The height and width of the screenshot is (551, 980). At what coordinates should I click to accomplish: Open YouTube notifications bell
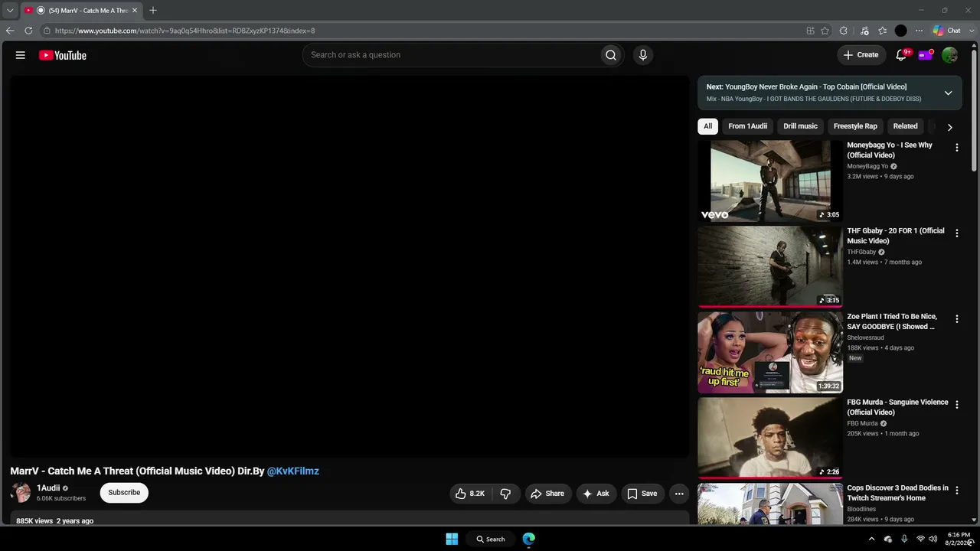coord(902,55)
